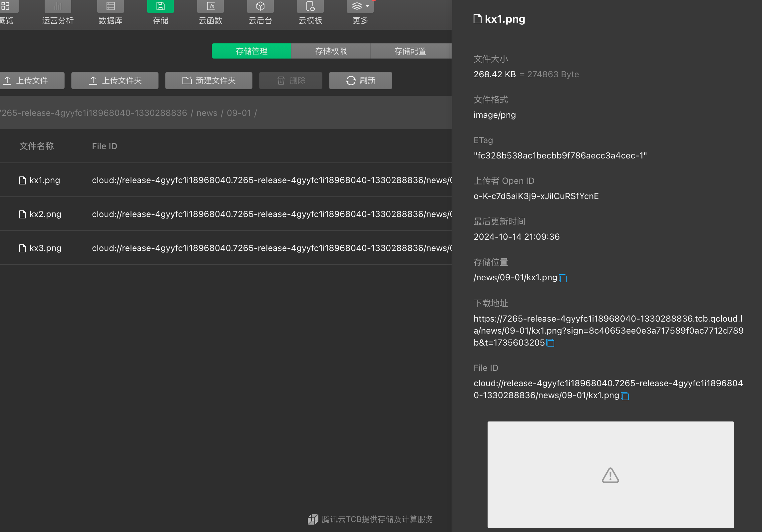The height and width of the screenshot is (532, 762).
Task: Select the kx2.png file row
Action: 226,214
